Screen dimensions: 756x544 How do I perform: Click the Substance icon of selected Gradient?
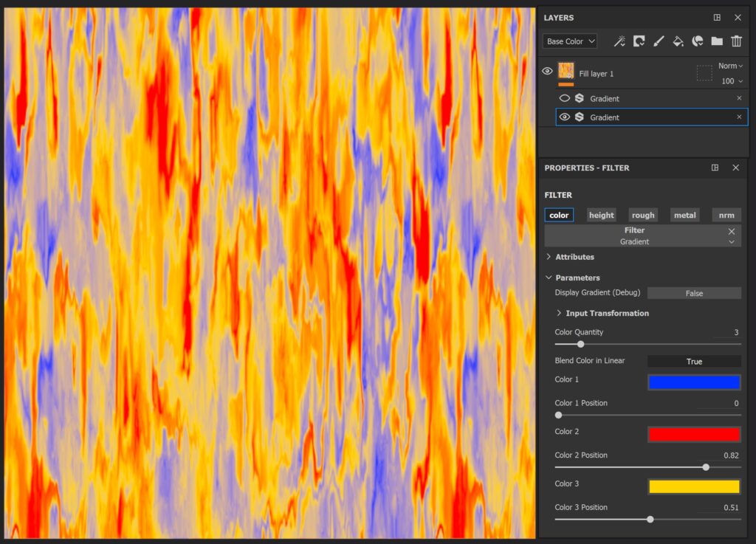point(580,117)
